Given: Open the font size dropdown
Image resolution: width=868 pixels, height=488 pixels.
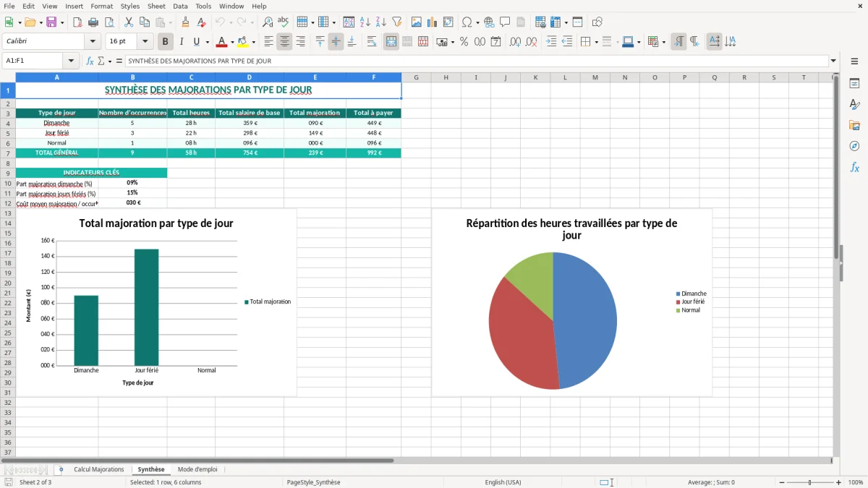Looking at the screenshot, I should coord(145,42).
